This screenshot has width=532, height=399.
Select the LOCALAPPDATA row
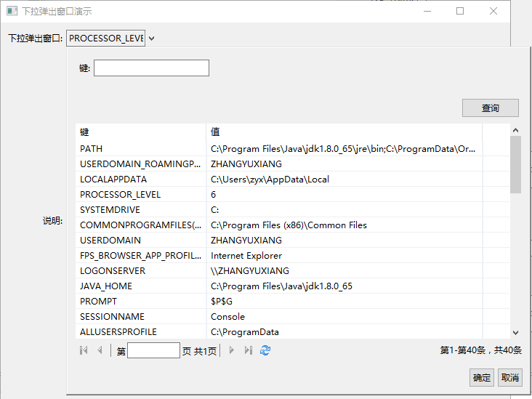[x=292, y=179]
